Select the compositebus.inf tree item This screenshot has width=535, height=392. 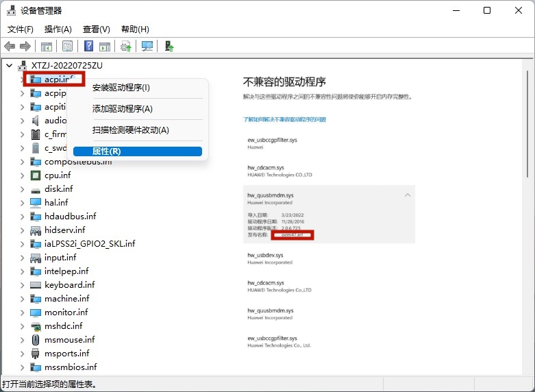[78, 162]
